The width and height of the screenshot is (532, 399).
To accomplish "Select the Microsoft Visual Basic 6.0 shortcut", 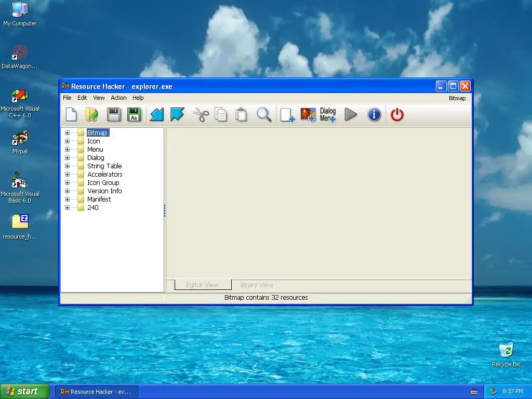I will click(20, 188).
